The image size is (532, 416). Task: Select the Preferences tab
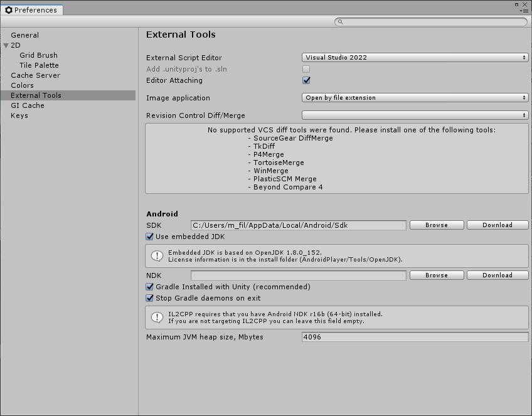click(x=32, y=10)
